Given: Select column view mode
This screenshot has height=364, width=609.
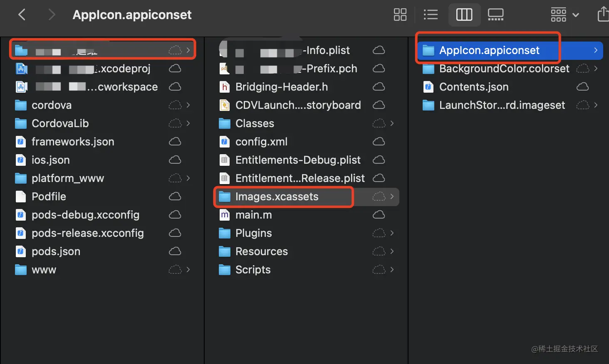Looking at the screenshot, I should [x=464, y=15].
